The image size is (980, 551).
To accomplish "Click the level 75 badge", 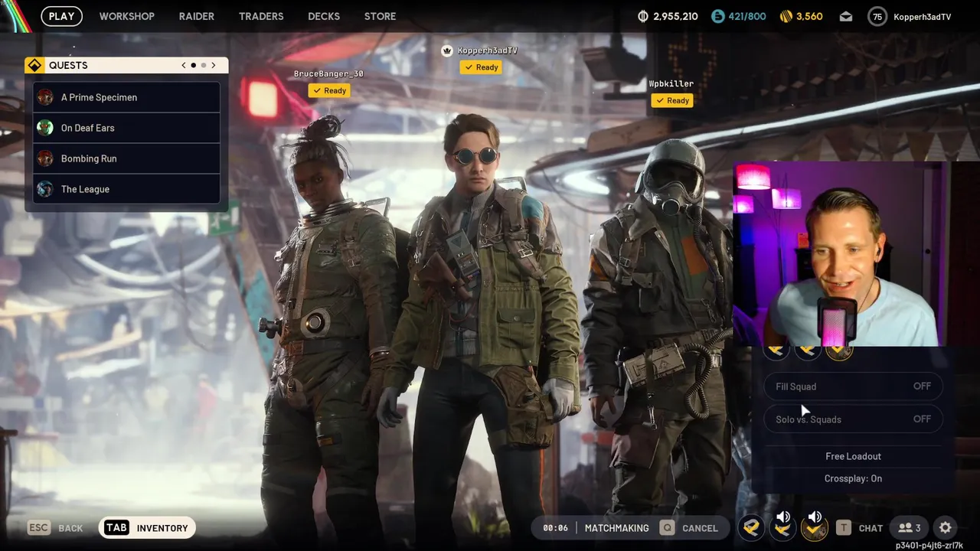I will pos(877,16).
